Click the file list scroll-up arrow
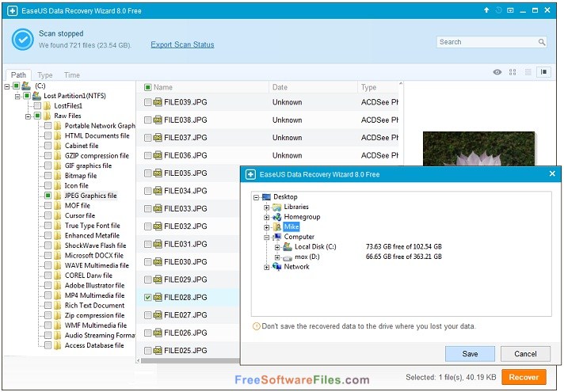564x392 pixels. tap(401, 84)
